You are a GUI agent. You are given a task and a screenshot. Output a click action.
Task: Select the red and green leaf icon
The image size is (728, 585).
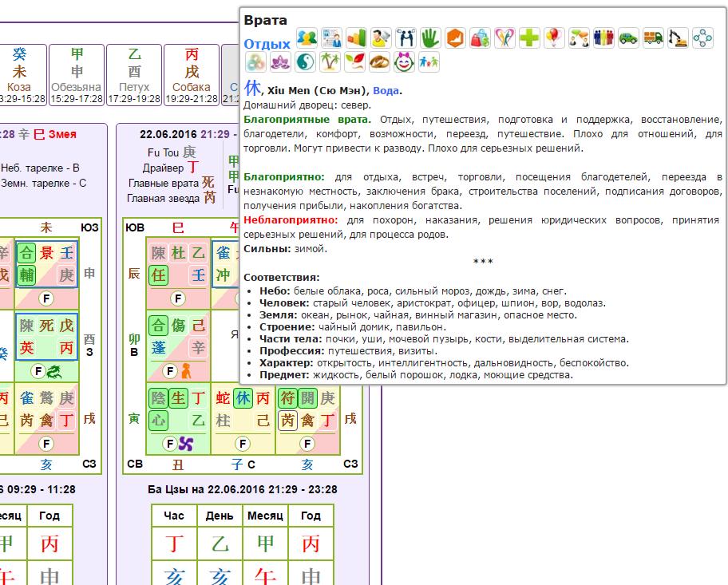354,61
